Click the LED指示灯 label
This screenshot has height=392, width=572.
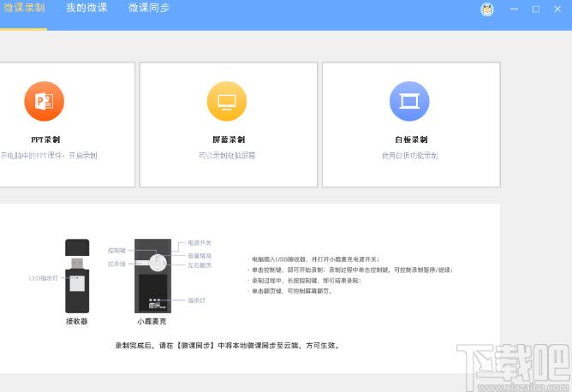[42, 278]
